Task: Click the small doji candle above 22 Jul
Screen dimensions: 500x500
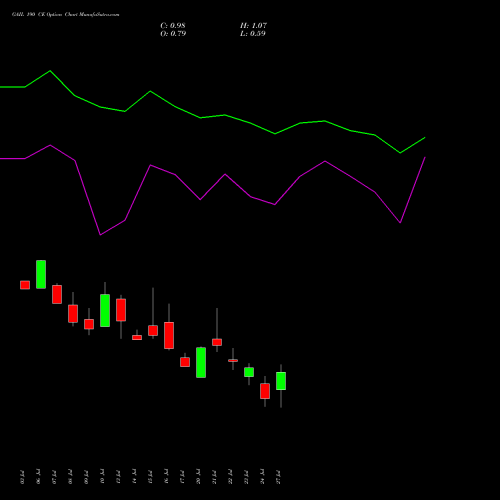Action: coord(233,360)
